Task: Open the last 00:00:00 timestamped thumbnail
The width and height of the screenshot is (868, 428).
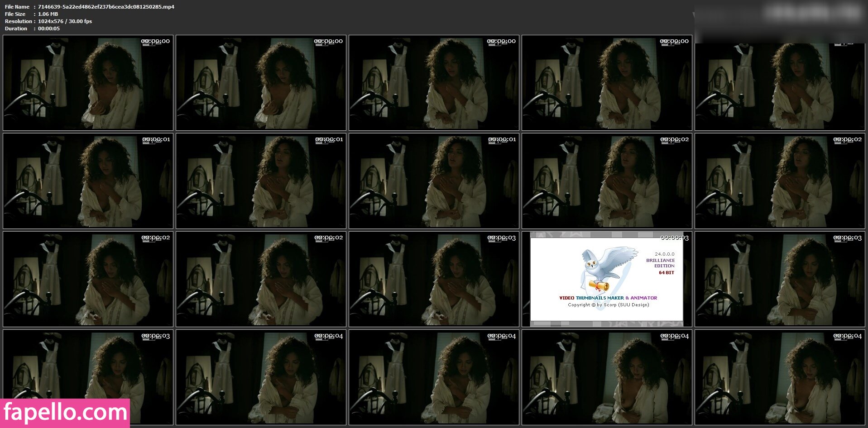Action: 606,83
